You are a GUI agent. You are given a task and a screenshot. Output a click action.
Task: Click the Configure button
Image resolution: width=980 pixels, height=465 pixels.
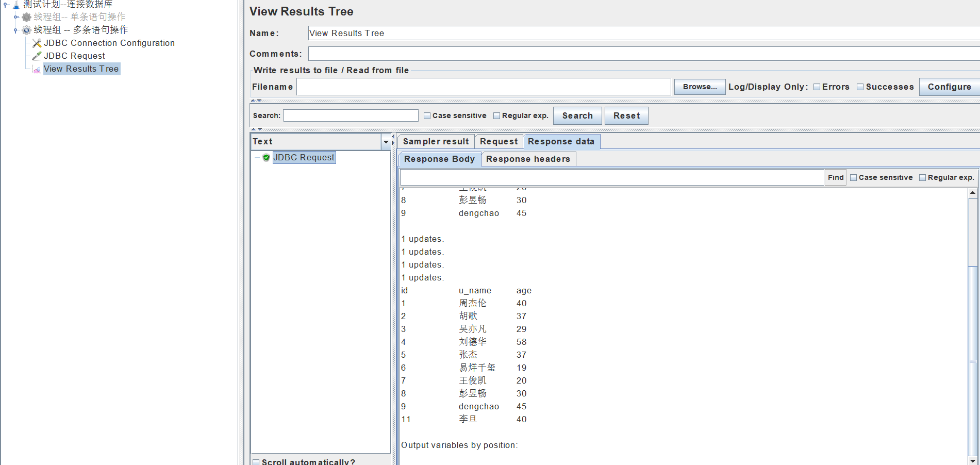point(949,87)
